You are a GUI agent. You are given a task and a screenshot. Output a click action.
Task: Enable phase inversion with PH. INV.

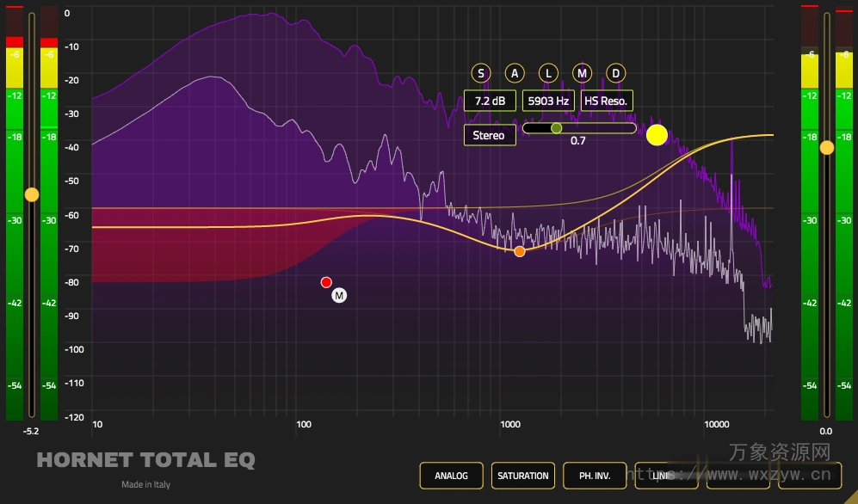tap(593, 476)
